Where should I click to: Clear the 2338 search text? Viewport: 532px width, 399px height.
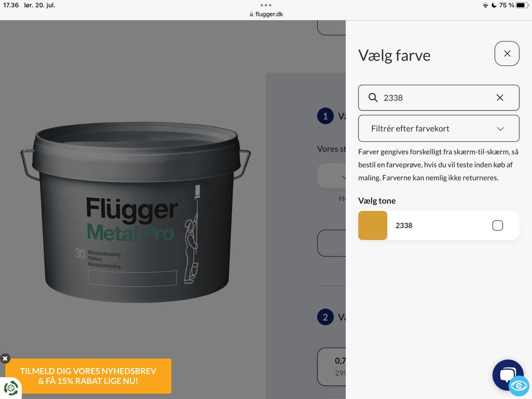tap(500, 98)
